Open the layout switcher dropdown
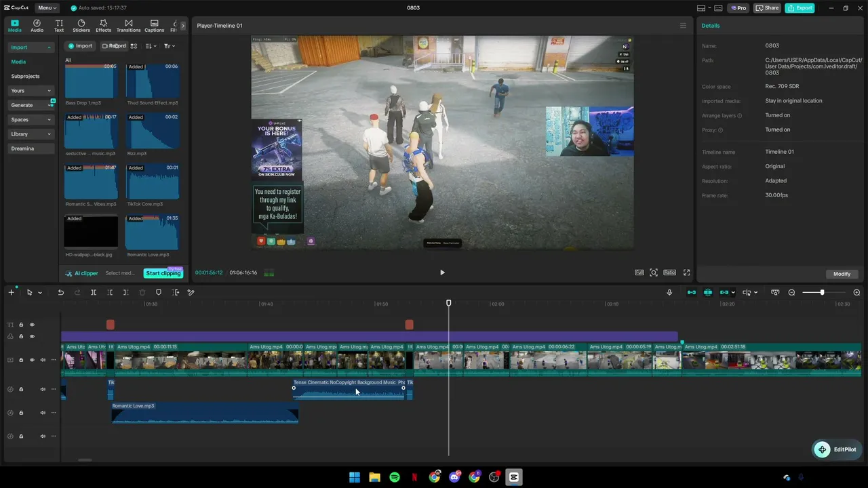This screenshot has width=868, height=488. [x=704, y=8]
